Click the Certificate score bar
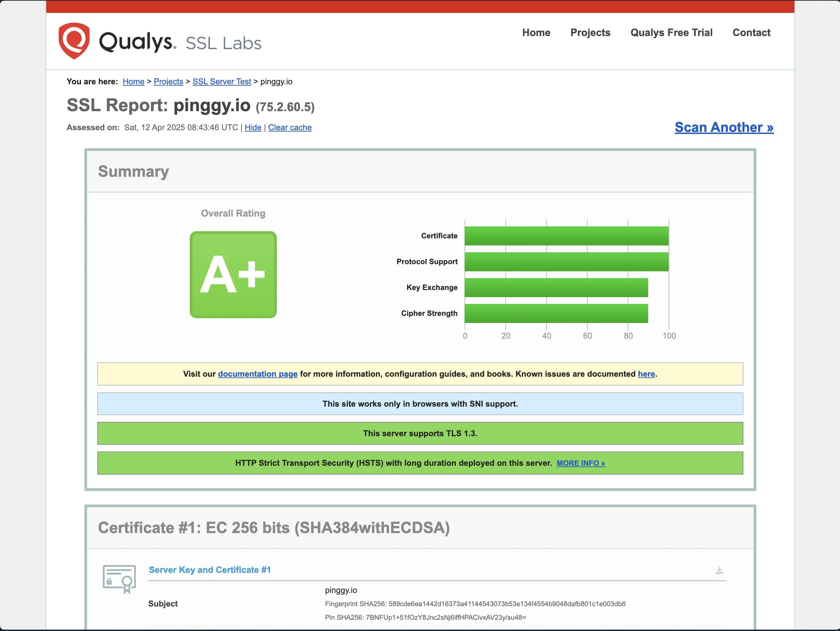The image size is (840, 631). 567,236
